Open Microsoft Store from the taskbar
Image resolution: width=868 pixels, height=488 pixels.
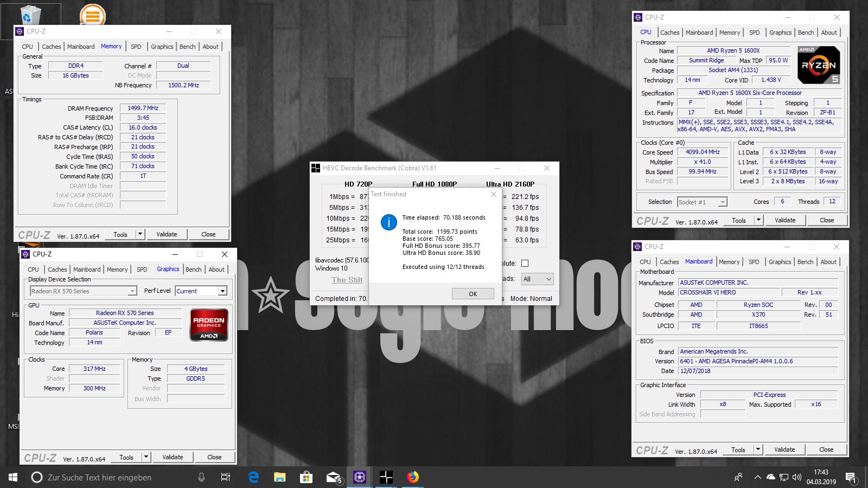[x=306, y=477]
